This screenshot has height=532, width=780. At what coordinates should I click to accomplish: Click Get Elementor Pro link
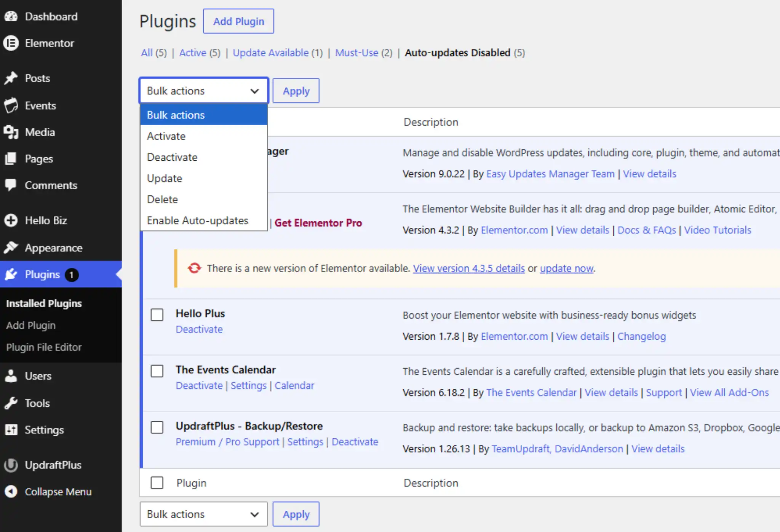[x=318, y=223]
